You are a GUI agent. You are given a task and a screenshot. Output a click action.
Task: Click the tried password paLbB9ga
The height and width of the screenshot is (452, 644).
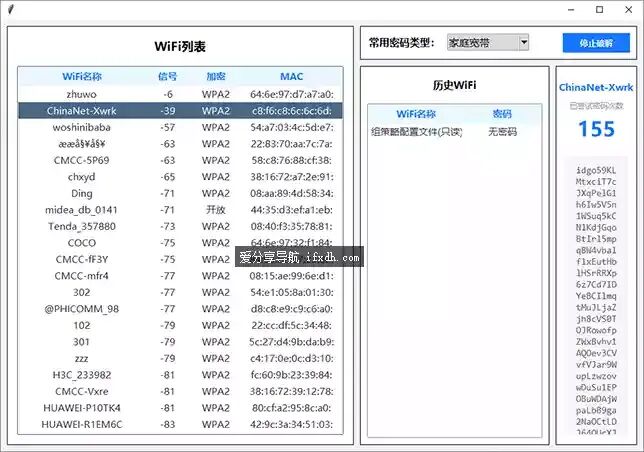pos(596,410)
